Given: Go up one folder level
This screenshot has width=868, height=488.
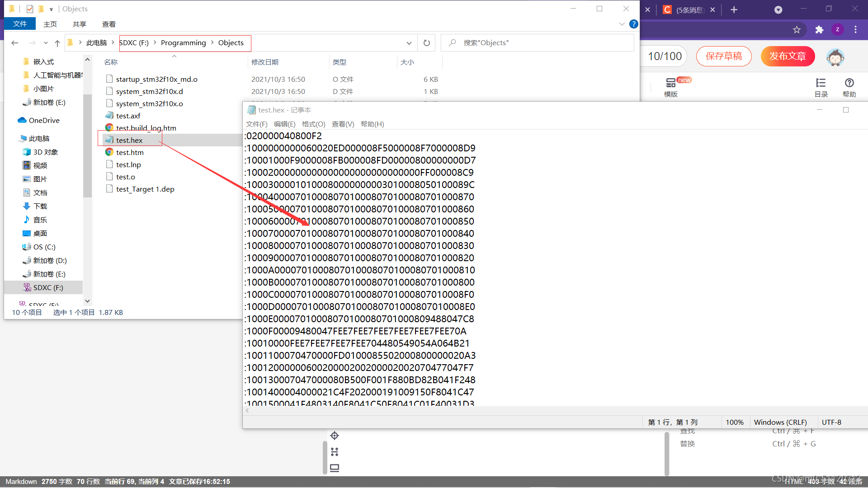Looking at the screenshot, I should pyautogui.click(x=57, y=43).
